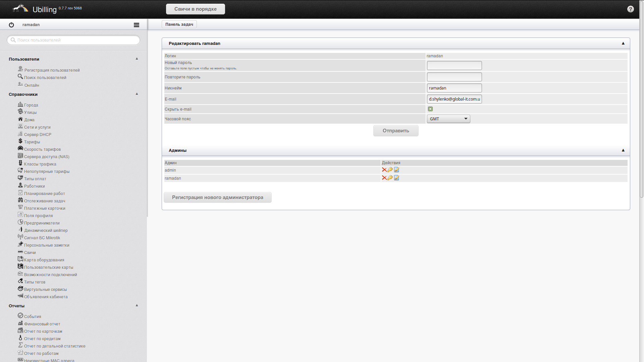Focus the Никнейм field
This screenshot has width=644, height=362.
(454, 88)
